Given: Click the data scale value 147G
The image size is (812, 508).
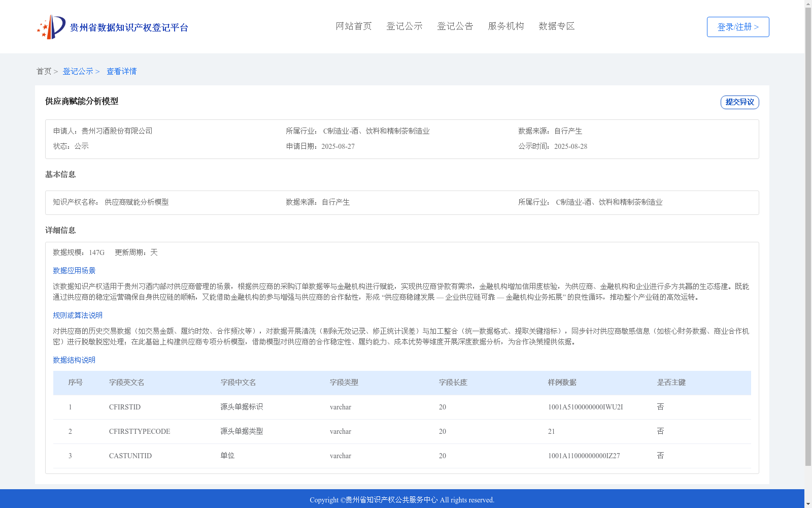Looking at the screenshot, I should click(x=96, y=252).
